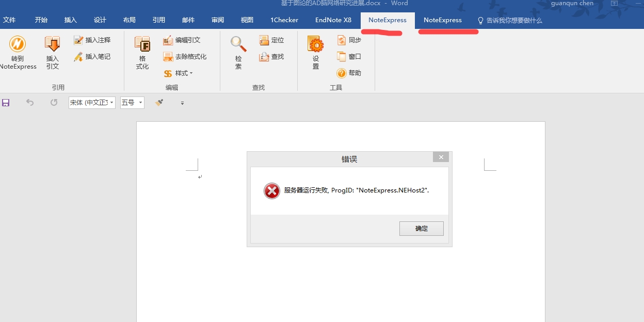Open the 视图 view tab

coord(247,20)
